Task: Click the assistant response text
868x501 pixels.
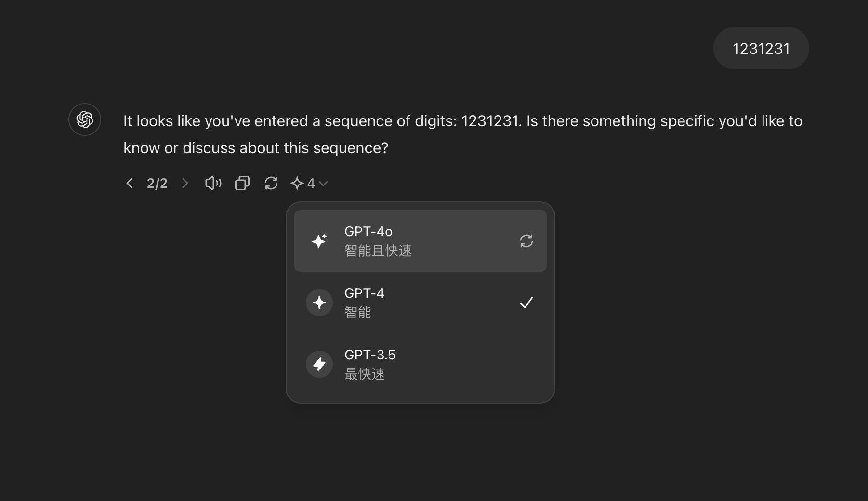Action: (x=463, y=134)
